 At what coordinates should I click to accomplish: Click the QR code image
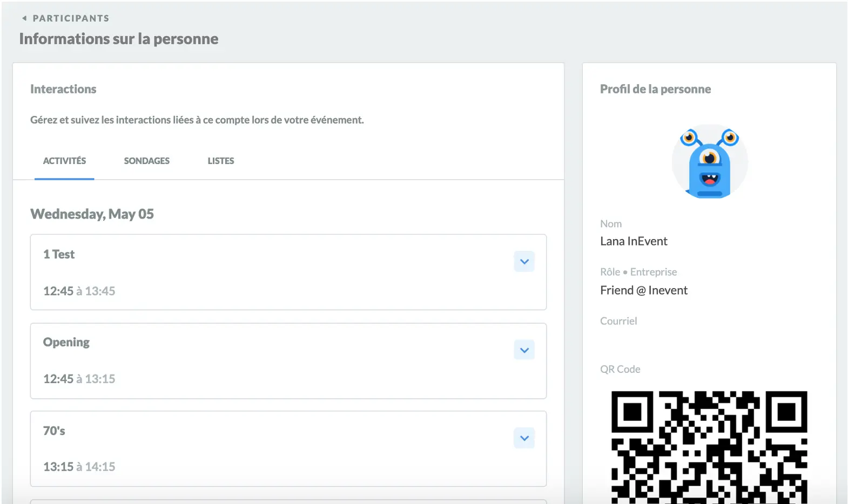[x=709, y=447]
